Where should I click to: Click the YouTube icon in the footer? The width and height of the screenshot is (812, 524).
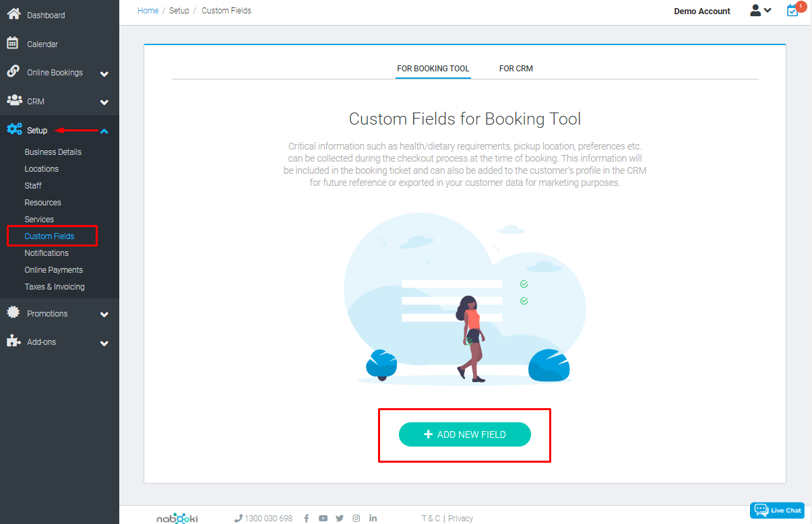(323, 518)
